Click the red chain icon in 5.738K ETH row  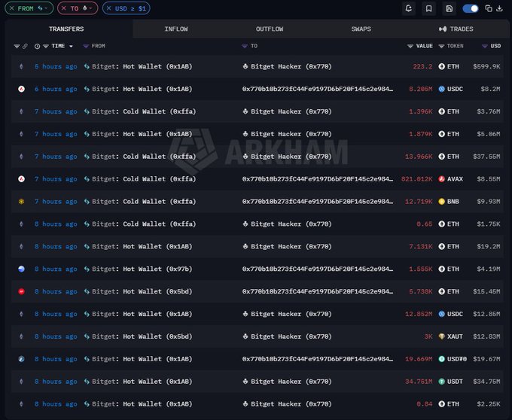[x=21, y=292]
